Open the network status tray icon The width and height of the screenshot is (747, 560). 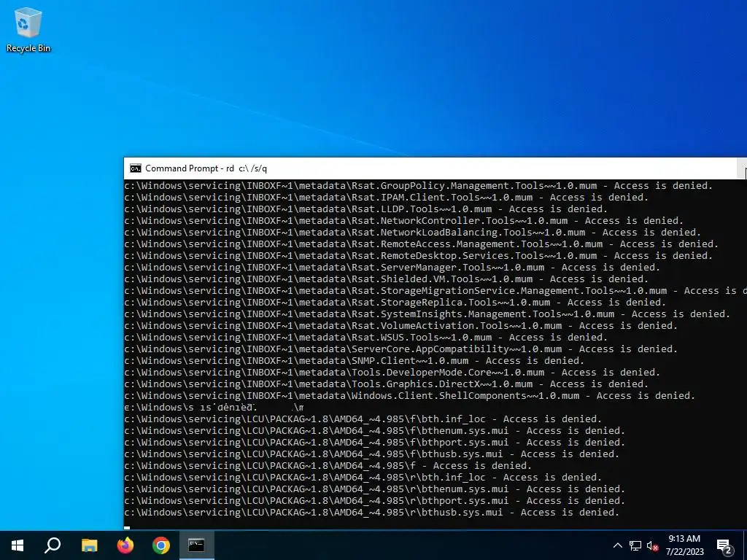point(635,545)
